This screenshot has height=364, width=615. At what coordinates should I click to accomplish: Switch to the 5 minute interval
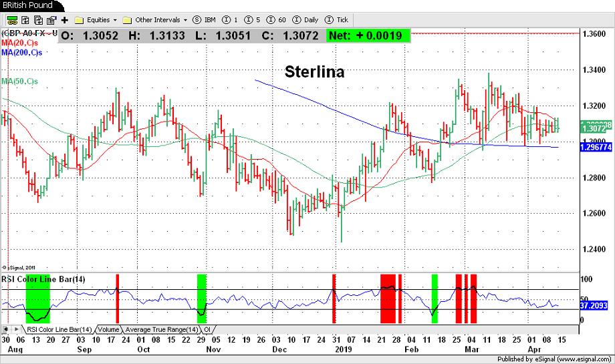(x=252, y=20)
